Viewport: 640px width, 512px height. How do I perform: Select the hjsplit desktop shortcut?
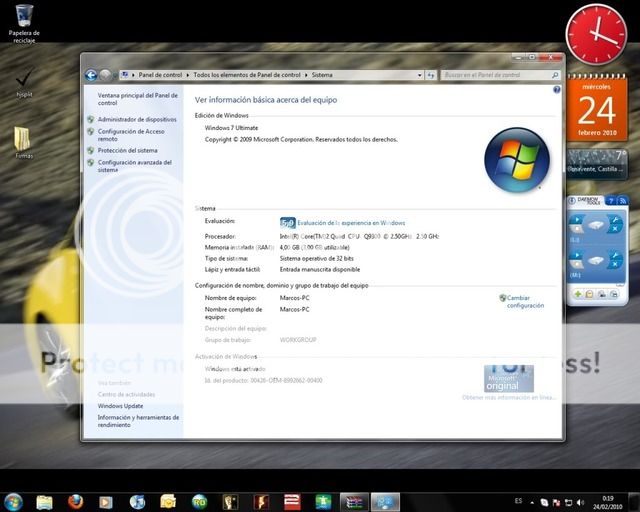[24, 83]
